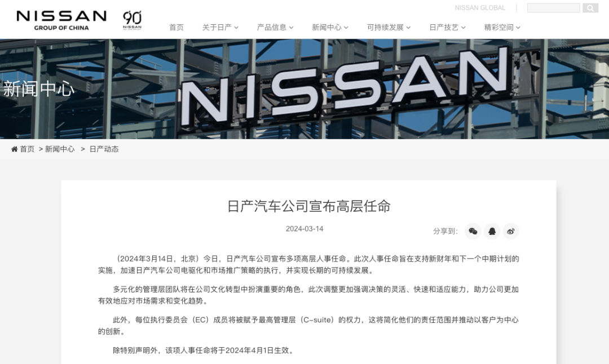Expand the 关于日产 dropdown menu

coord(220,27)
